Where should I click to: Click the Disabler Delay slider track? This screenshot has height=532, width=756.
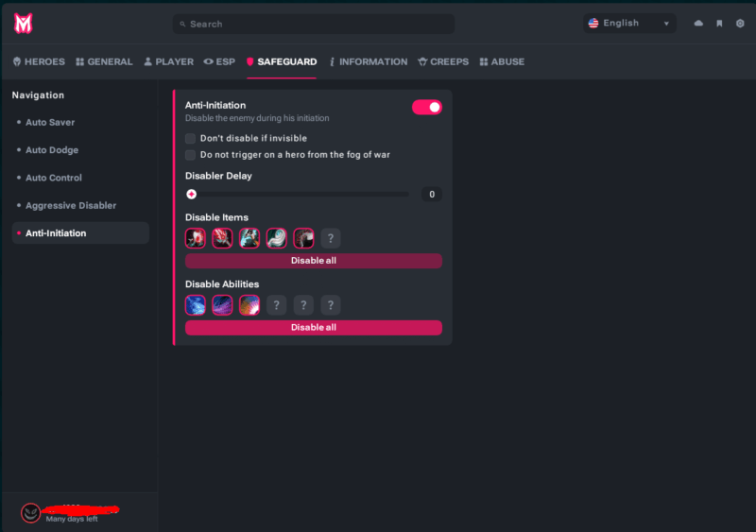pos(298,195)
